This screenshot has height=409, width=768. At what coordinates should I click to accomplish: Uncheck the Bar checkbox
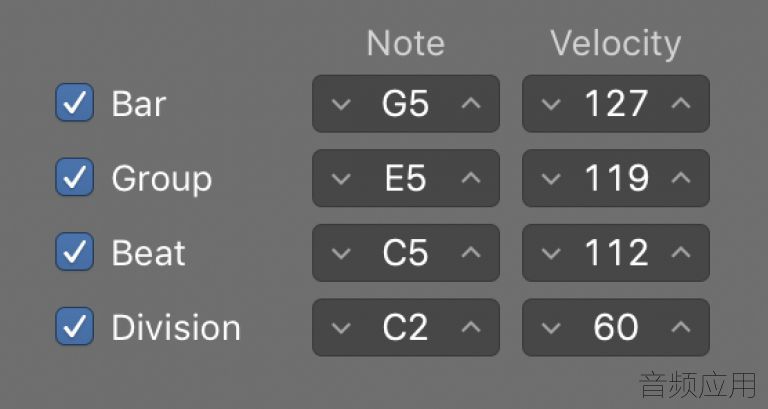(74, 103)
